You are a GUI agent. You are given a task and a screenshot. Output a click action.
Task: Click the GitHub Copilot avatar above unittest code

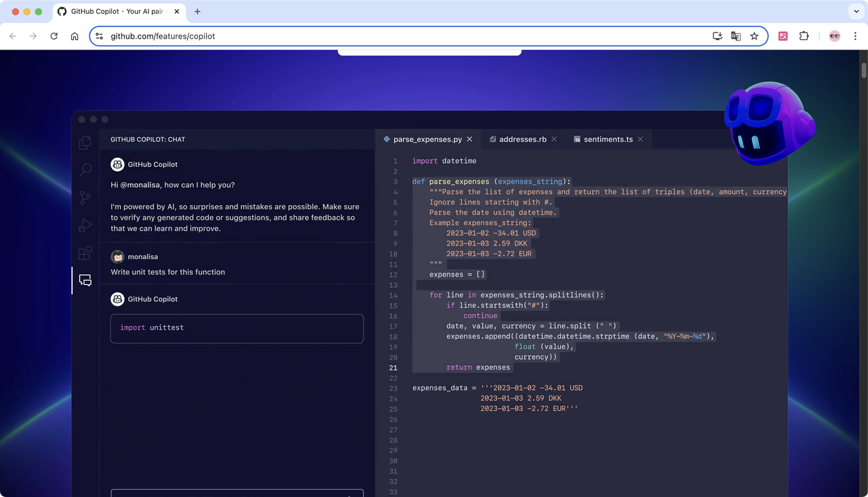click(x=117, y=299)
